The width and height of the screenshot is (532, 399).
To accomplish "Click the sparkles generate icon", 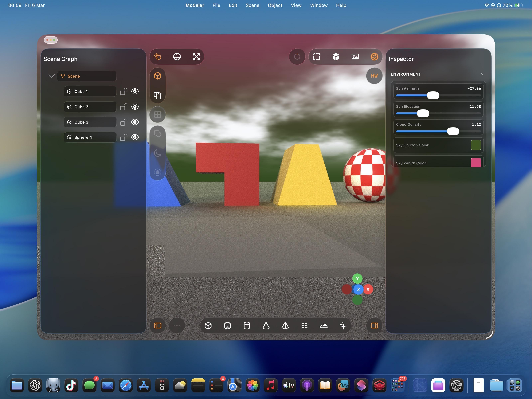I will pos(343,326).
